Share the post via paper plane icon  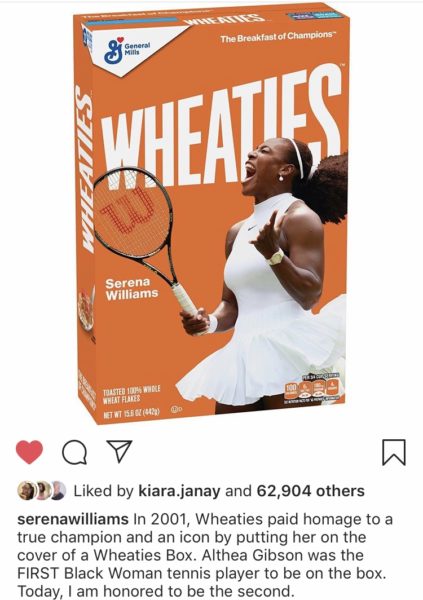119,451
